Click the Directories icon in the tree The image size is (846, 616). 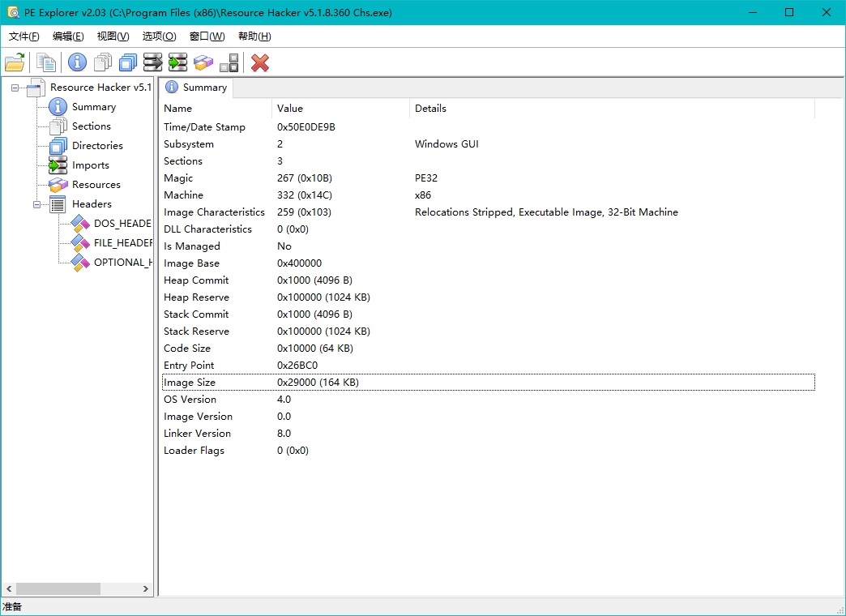(x=58, y=146)
